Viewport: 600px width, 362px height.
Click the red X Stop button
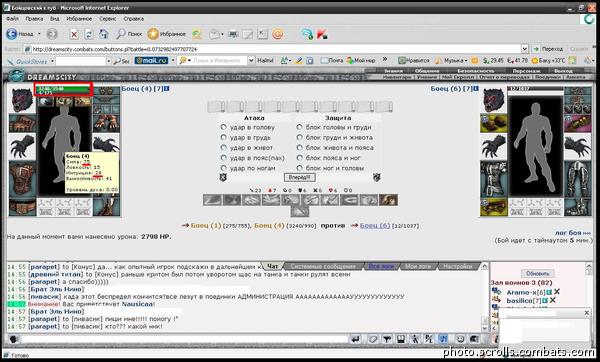pyautogui.click(x=74, y=34)
